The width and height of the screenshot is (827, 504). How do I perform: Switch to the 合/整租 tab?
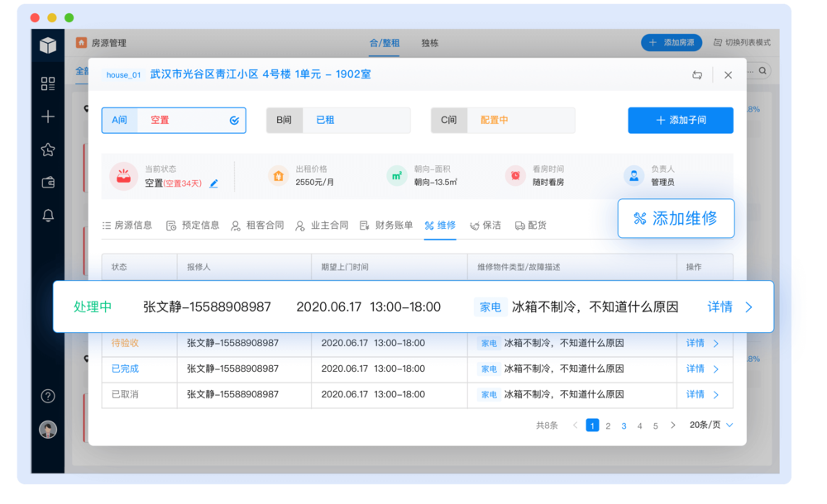(x=384, y=43)
